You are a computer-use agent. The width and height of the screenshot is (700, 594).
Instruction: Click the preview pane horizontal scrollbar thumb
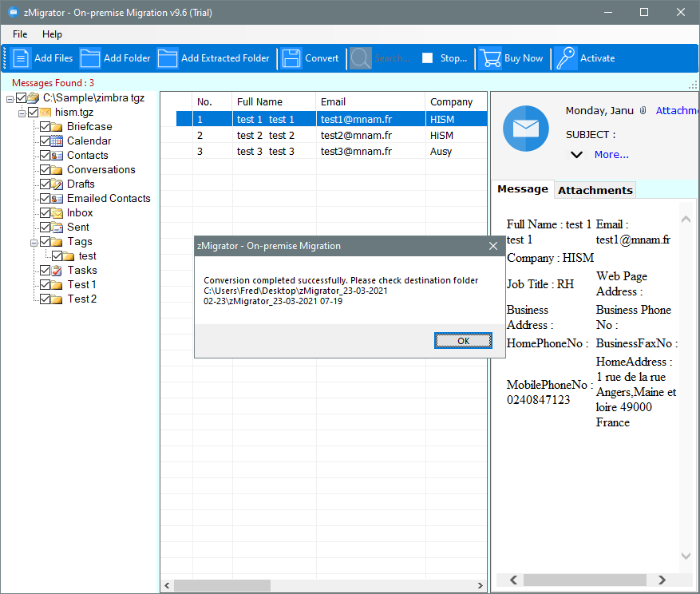(x=585, y=580)
